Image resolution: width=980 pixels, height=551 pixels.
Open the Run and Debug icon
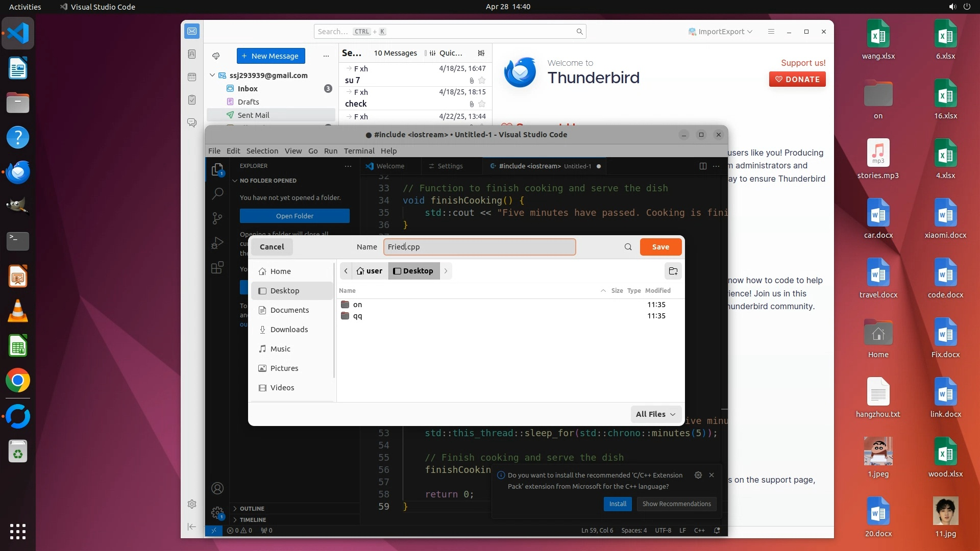pyautogui.click(x=217, y=243)
